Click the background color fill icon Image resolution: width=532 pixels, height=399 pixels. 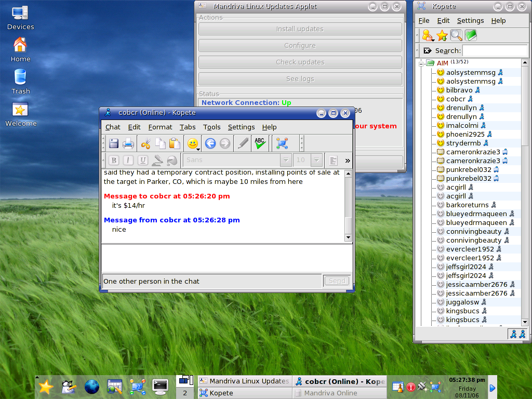[172, 160]
